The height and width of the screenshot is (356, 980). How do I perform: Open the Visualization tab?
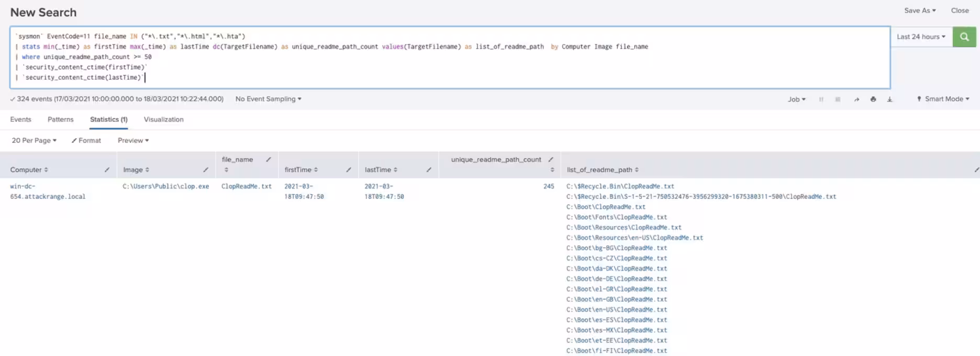click(163, 119)
